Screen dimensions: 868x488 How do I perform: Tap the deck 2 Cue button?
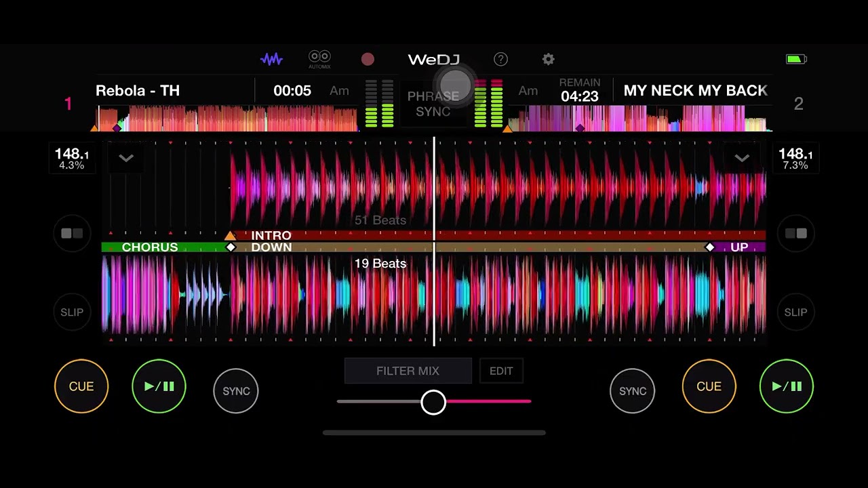point(709,386)
